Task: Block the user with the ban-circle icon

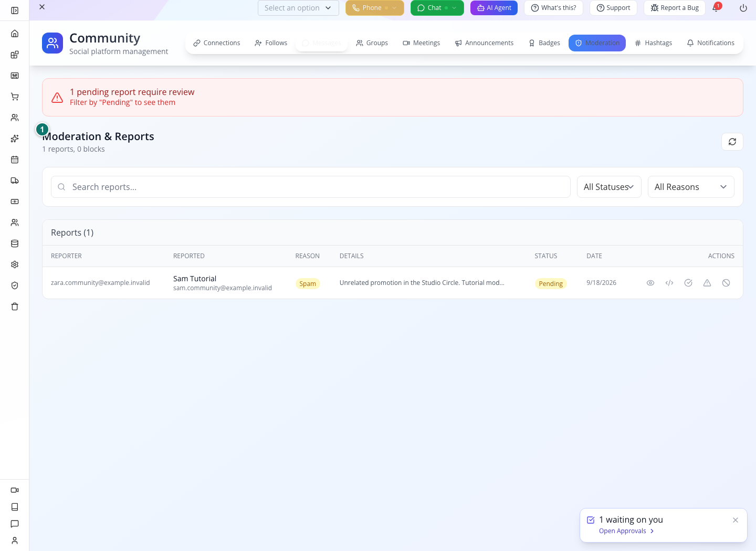Action: pyautogui.click(x=726, y=283)
